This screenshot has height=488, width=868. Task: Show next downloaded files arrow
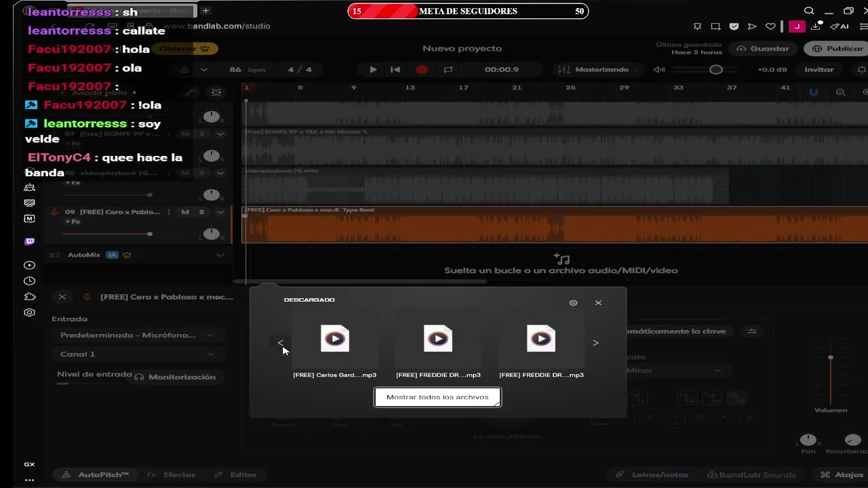595,343
